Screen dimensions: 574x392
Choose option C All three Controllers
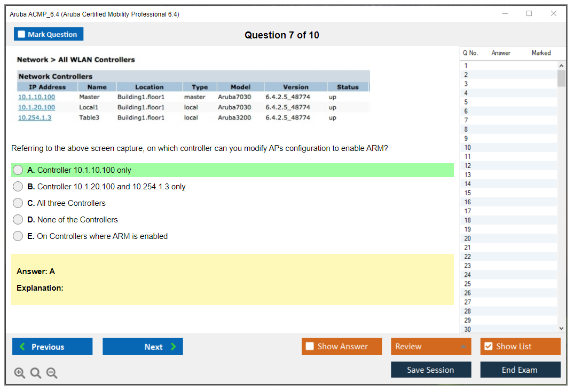click(x=18, y=203)
